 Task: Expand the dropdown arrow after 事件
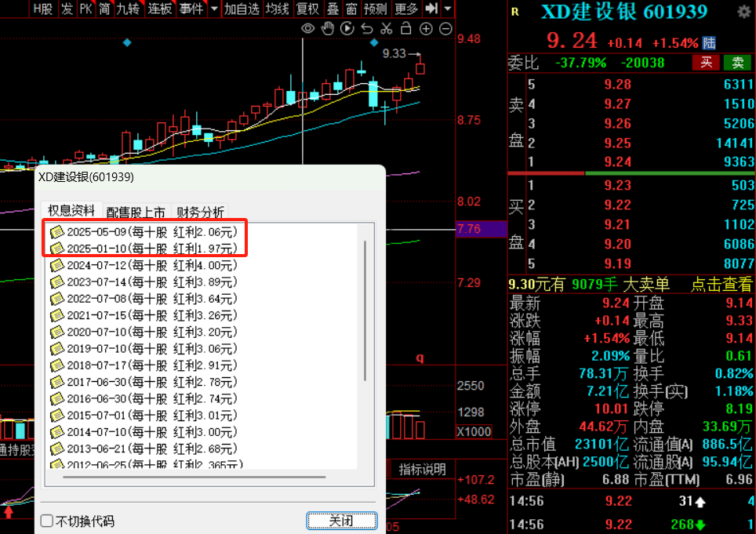click(215, 8)
